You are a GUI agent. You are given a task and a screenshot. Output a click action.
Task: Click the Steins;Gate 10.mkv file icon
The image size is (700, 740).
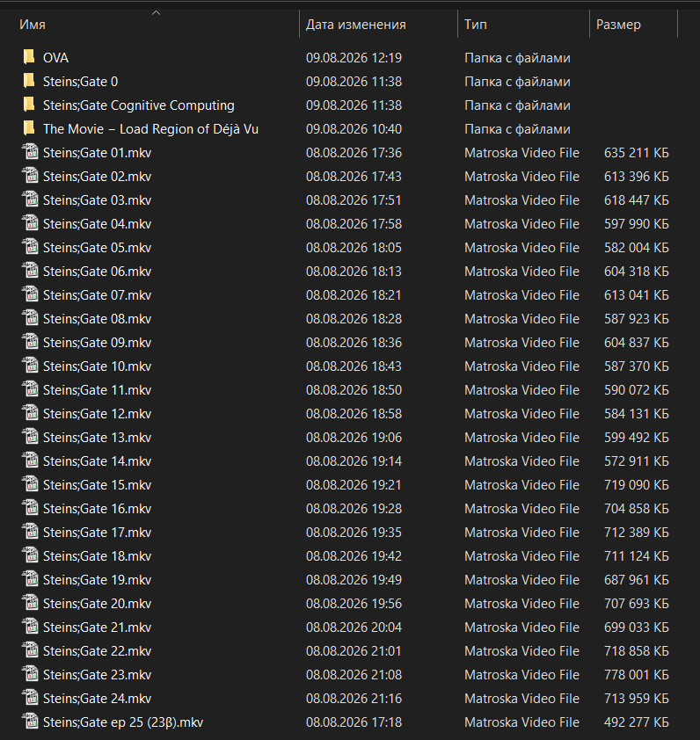(x=30, y=366)
